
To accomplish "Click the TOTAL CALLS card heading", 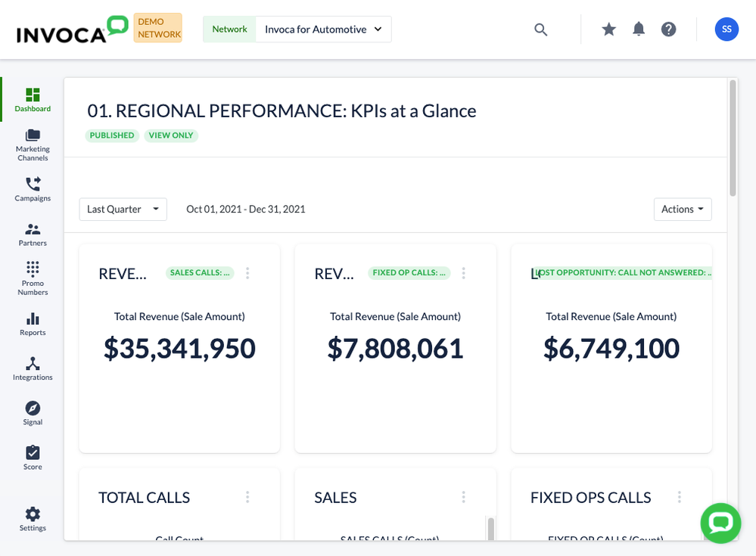I will click(x=144, y=497).
